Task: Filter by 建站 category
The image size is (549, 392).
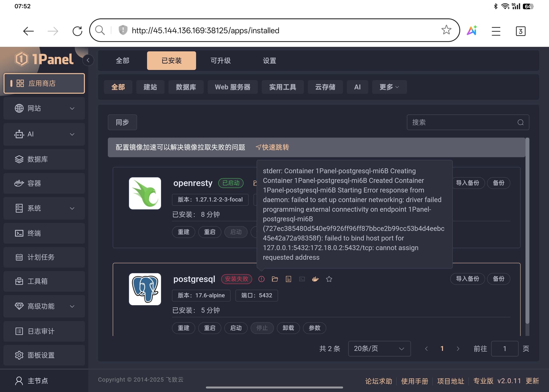Action: click(x=150, y=87)
